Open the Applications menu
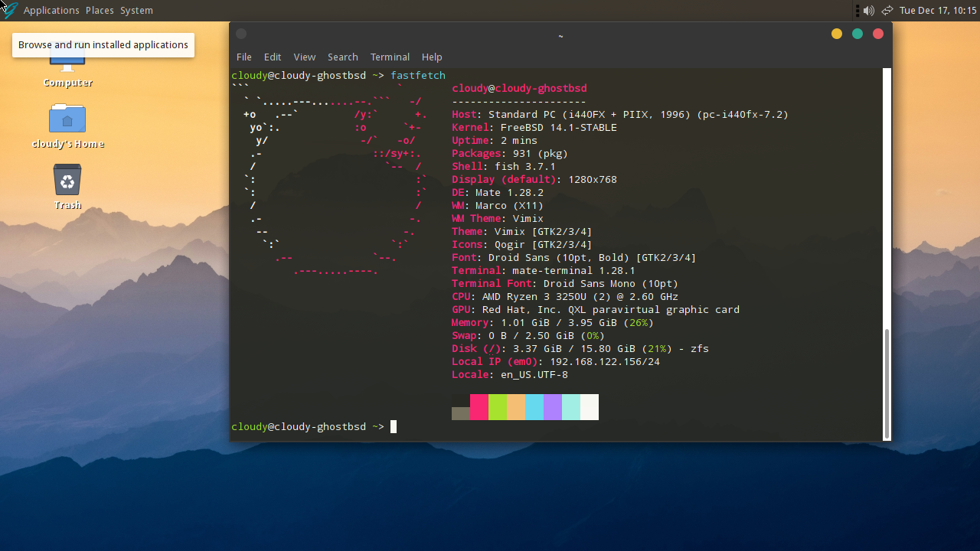This screenshot has width=980, height=551. [x=51, y=11]
